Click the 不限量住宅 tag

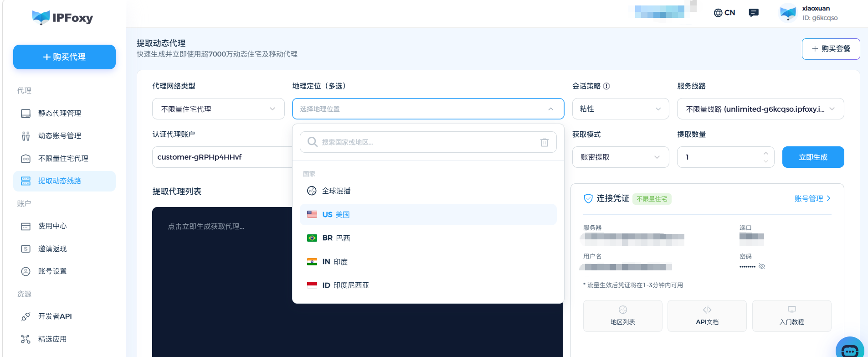click(x=652, y=199)
